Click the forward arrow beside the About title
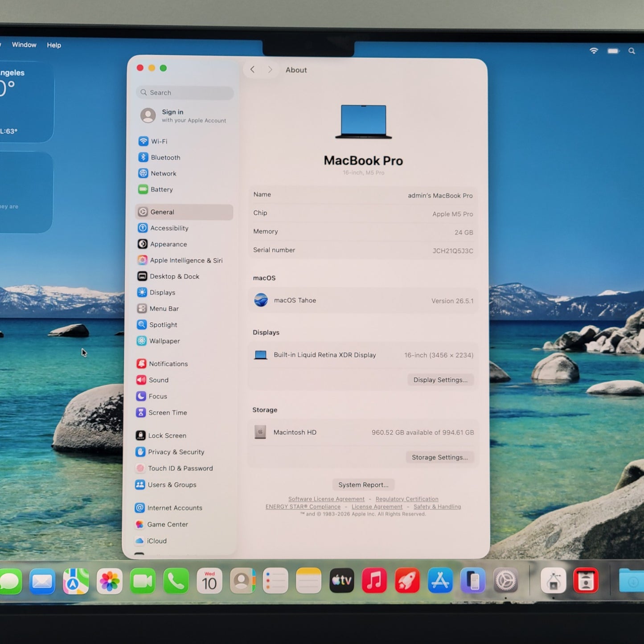The width and height of the screenshot is (644, 644). pos(270,70)
